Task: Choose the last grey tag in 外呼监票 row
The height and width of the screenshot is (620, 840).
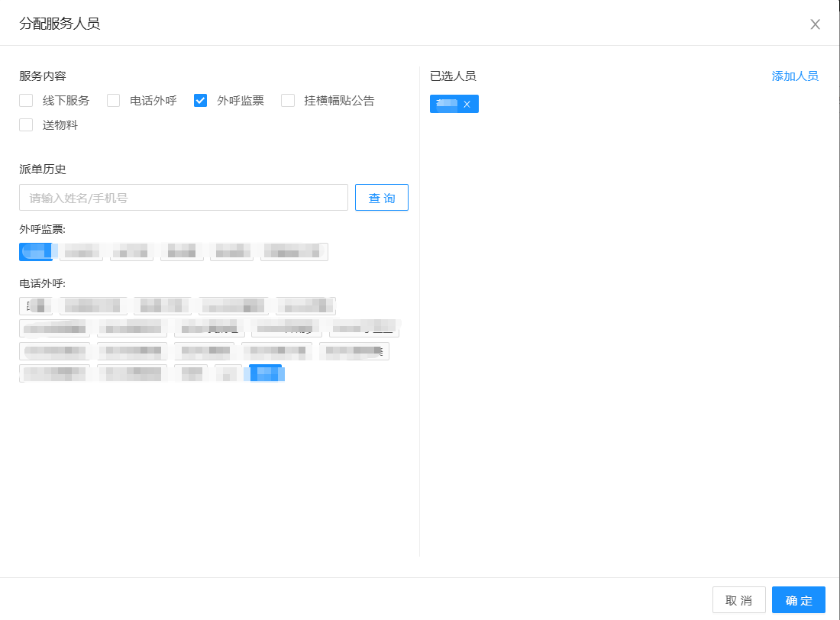Action: [x=294, y=251]
